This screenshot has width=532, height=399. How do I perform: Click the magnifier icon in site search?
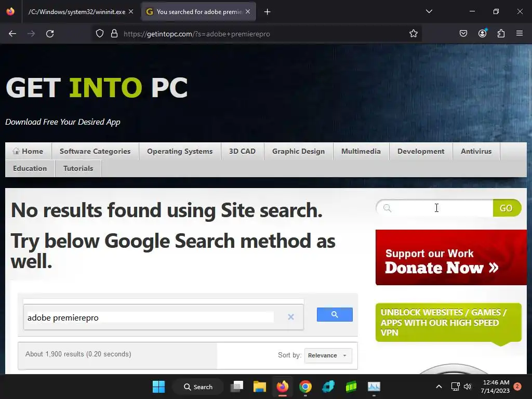387,208
